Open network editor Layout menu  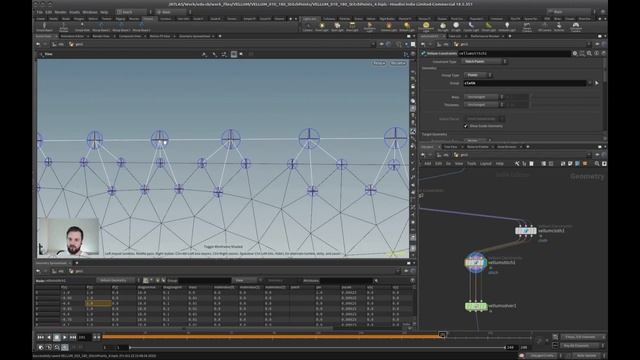pos(485,164)
